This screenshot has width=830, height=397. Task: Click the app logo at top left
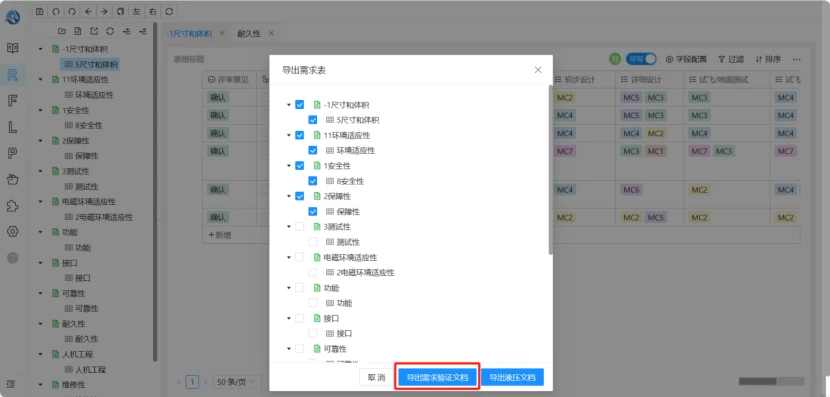click(13, 17)
